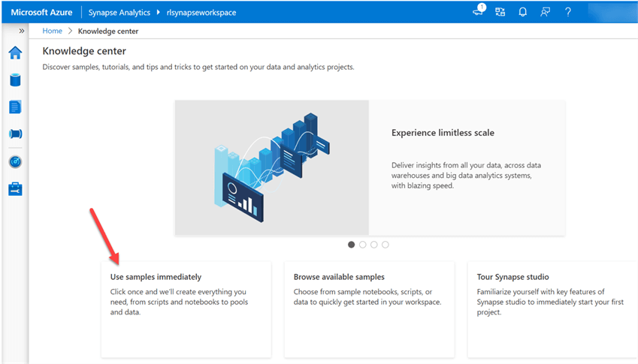The image size is (638, 364).
Task: Select the fourth carousel dot
Action: click(386, 245)
